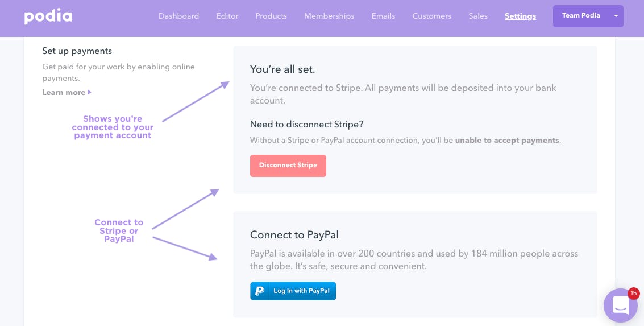Open the Editor section
The image size is (644, 326).
227,16
